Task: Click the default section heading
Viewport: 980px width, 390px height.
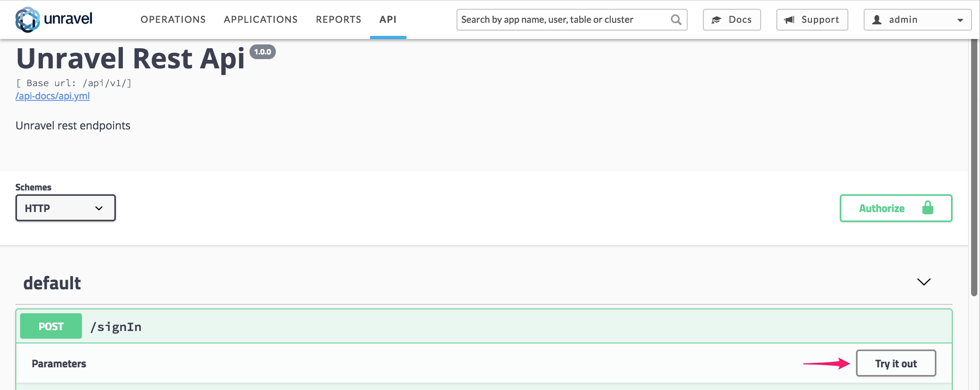Action: point(52,283)
